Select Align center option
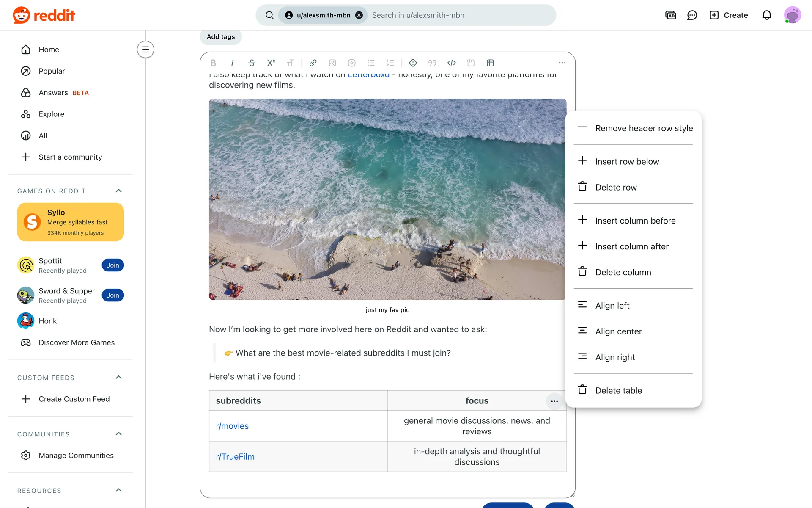The image size is (812, 508). 618,331
